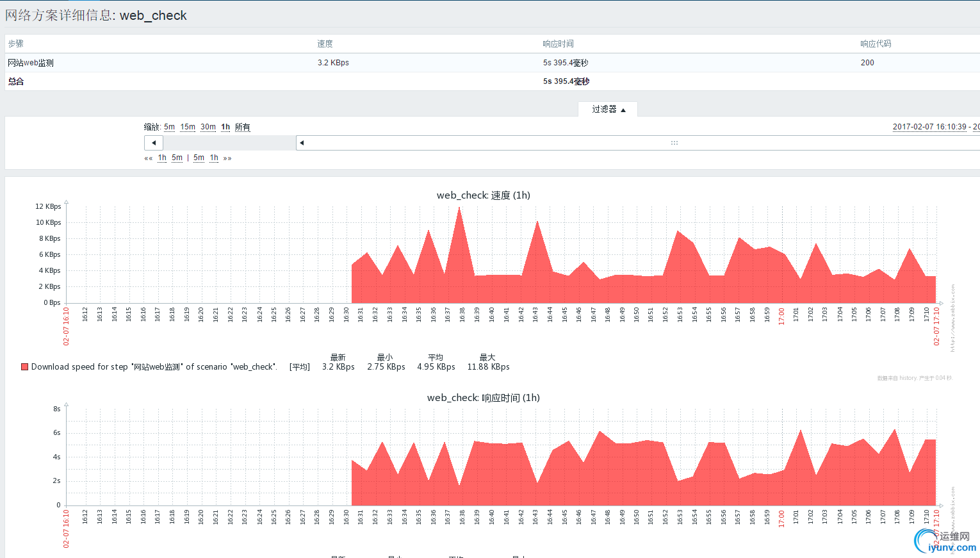
Task: Click the 8s axis label on response graph
Action: point(57,409)
